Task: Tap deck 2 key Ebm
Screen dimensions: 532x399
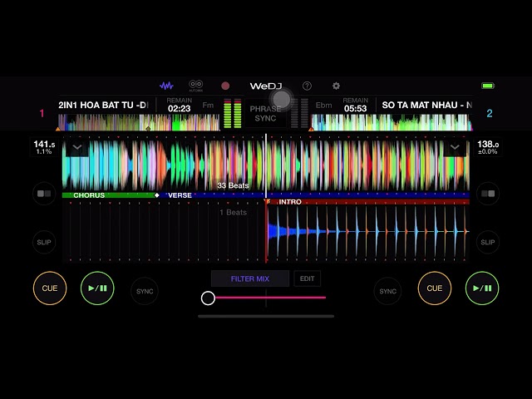Action: [323, 106]
